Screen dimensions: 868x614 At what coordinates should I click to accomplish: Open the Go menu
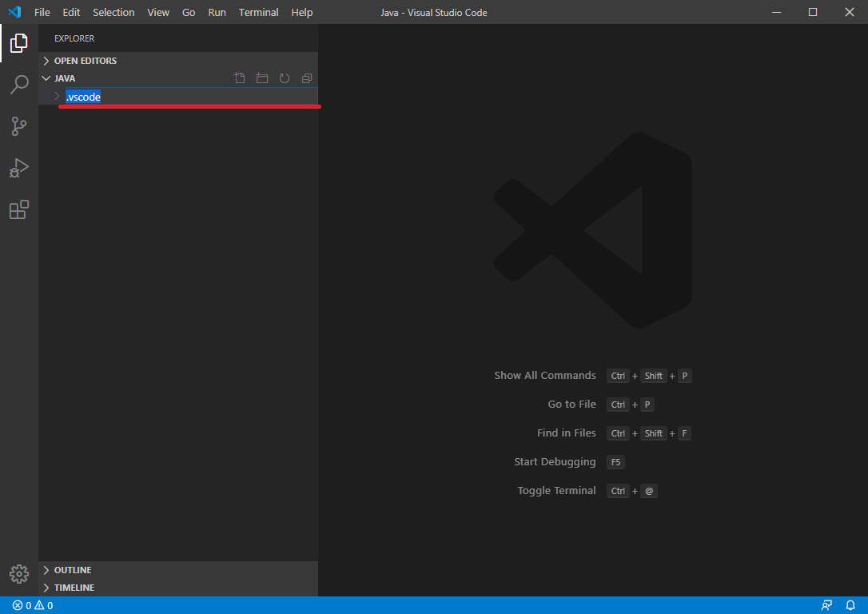pyautogui.click(x=189, y=12)
